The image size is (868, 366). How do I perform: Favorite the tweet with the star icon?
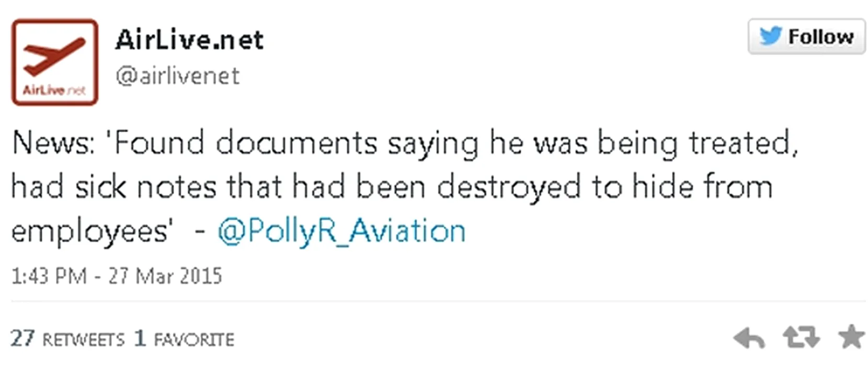pos(851,336)
